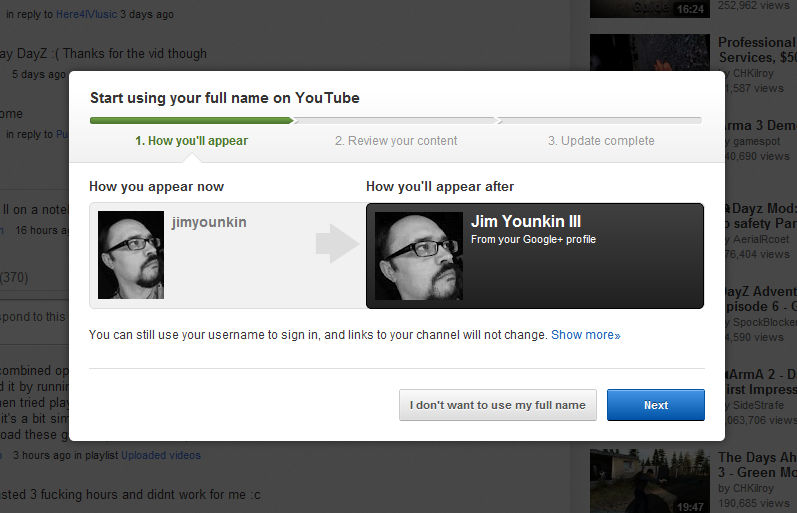This screenshot has width=797, height=513.
Task: Open the Arma 3 Demo video by gamespot
Action: (761, 126)
